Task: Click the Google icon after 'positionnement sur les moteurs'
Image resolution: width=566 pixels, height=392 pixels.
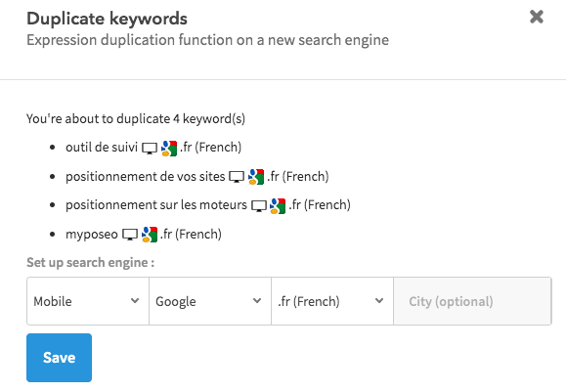Action: (x=278, y=205)
